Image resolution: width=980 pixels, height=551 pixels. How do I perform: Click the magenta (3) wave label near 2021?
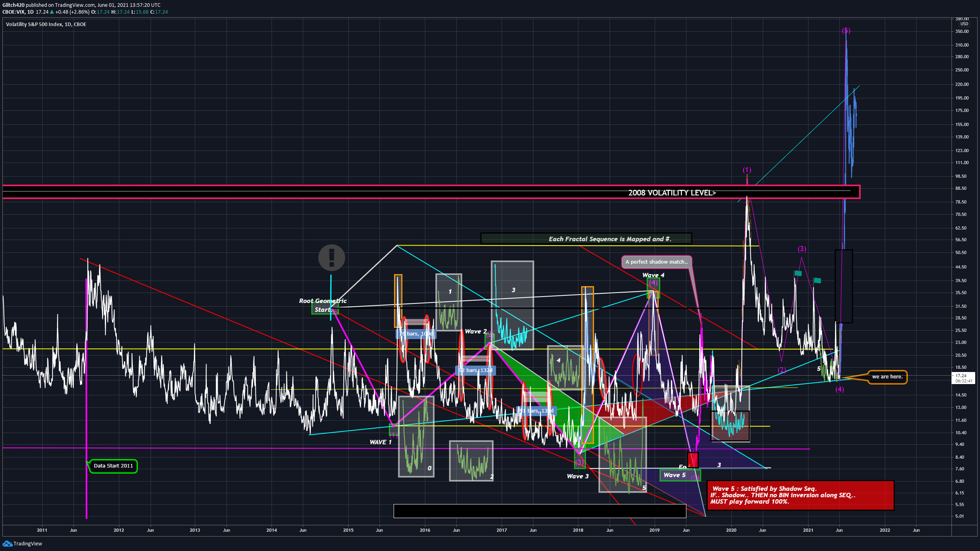click(x=802, y=249)
